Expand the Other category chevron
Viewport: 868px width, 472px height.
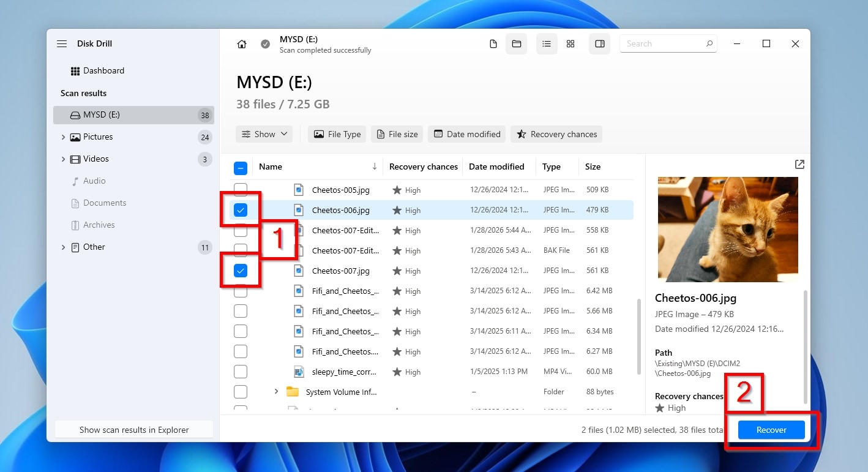[x=63, y=247]
